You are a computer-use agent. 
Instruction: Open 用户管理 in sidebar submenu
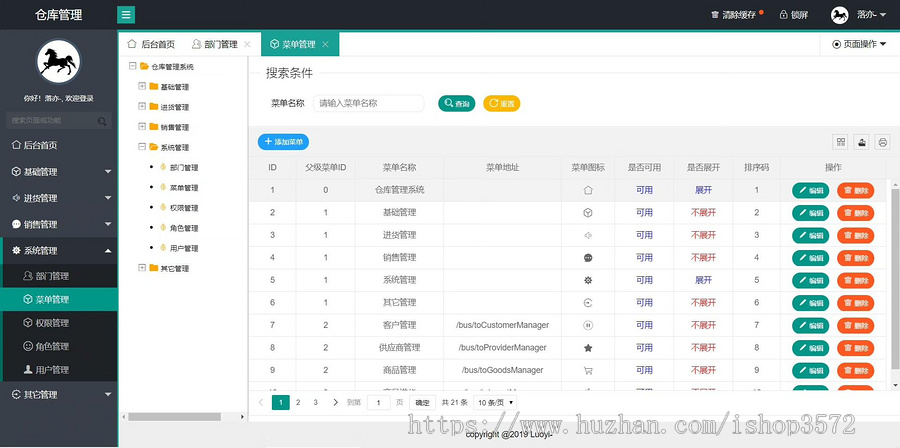(59, 370)
